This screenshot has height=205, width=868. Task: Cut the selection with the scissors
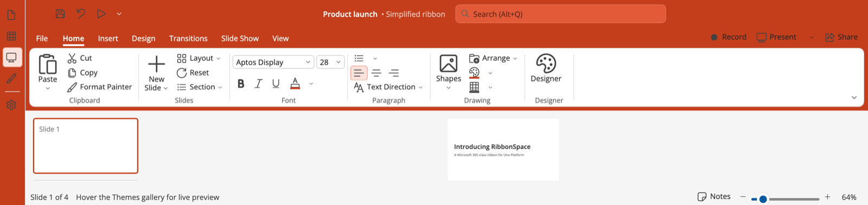click(80, 58)
